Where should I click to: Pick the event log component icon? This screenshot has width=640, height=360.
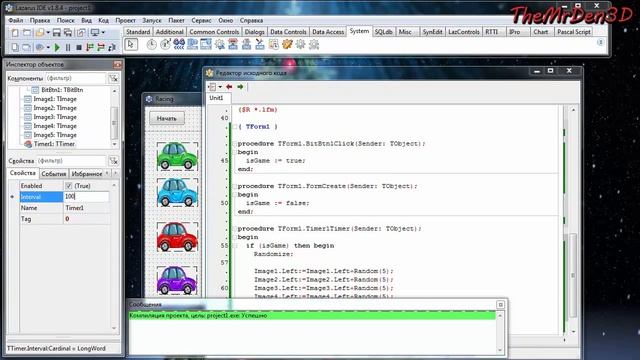(x=273, y=44)
